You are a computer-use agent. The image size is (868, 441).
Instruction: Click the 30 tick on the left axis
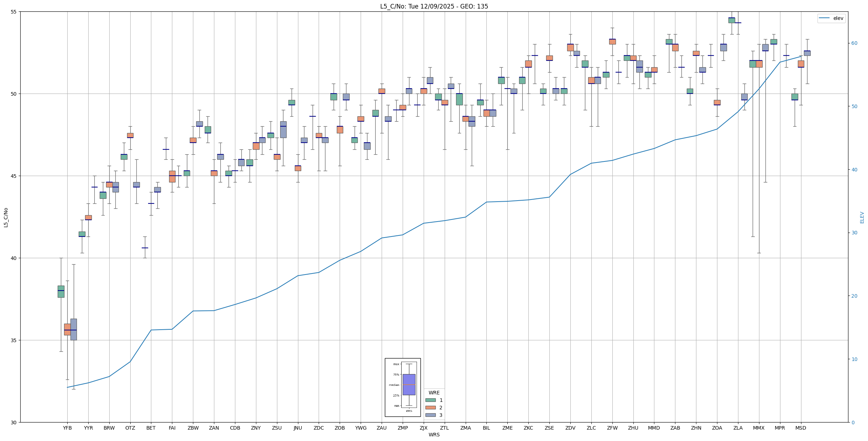tap(14, 422)
